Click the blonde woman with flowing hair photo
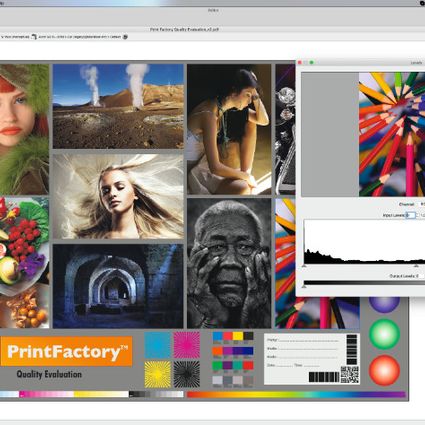This screenshot has height=425, width=425. (118, 196)
